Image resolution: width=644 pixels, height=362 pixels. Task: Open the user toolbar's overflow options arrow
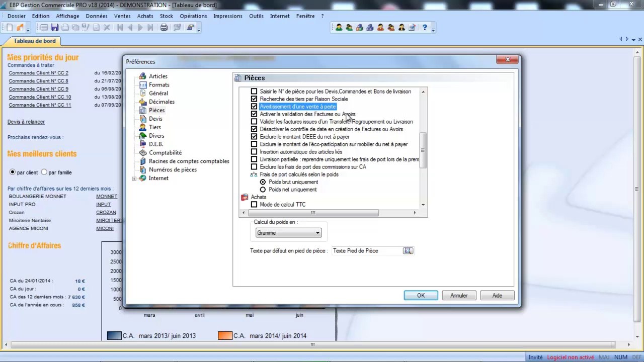[x=433, y=29]
